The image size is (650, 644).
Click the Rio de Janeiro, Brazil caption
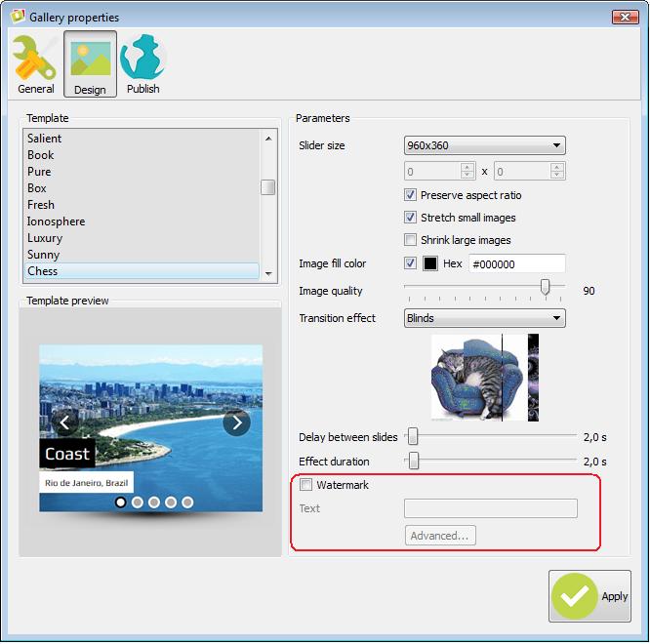coord(86,482)
